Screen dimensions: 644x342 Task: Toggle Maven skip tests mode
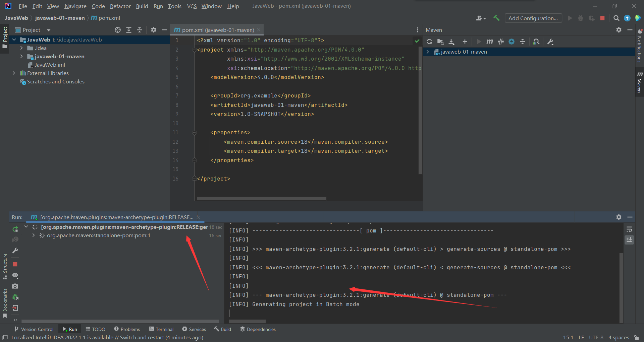click(512, 42)
